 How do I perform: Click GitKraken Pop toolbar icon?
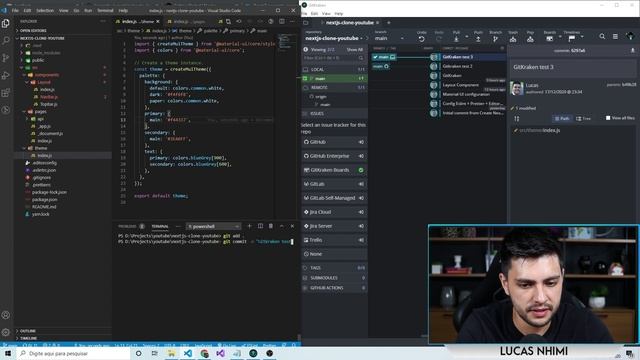(x=530, y=37)
